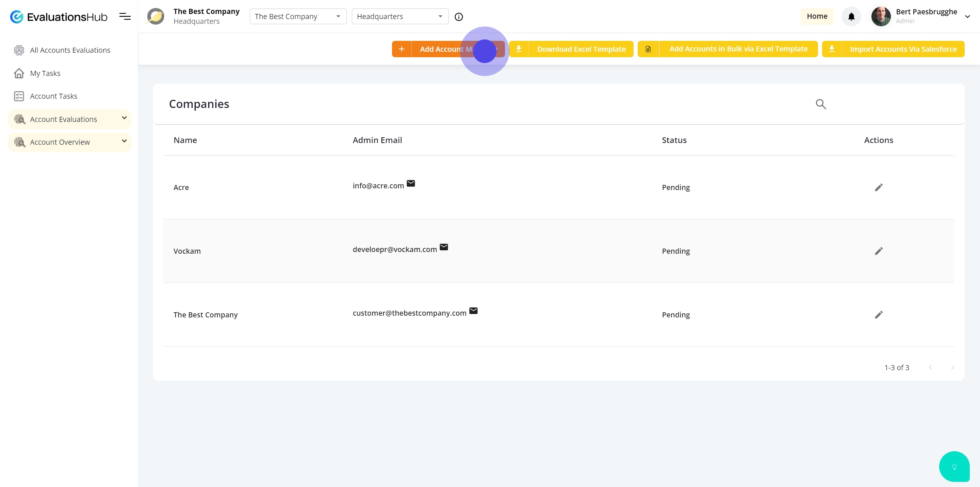The width and height of the screenshot is (980, 487).
Task: Collapse sidebar with hamburger menu icon
Action: pyautogui.click(x=125, y=16)
